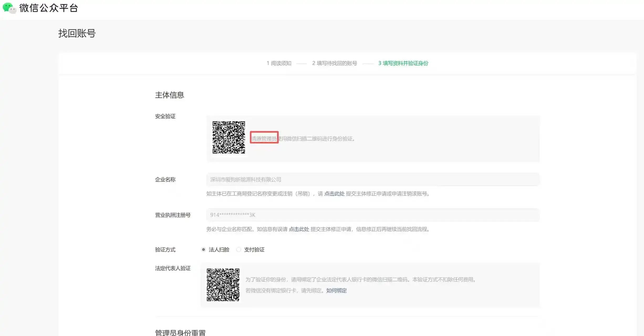Click the 找回账号 page heading
The height and width of the screenshot is (336, 644).
[77, 33]
